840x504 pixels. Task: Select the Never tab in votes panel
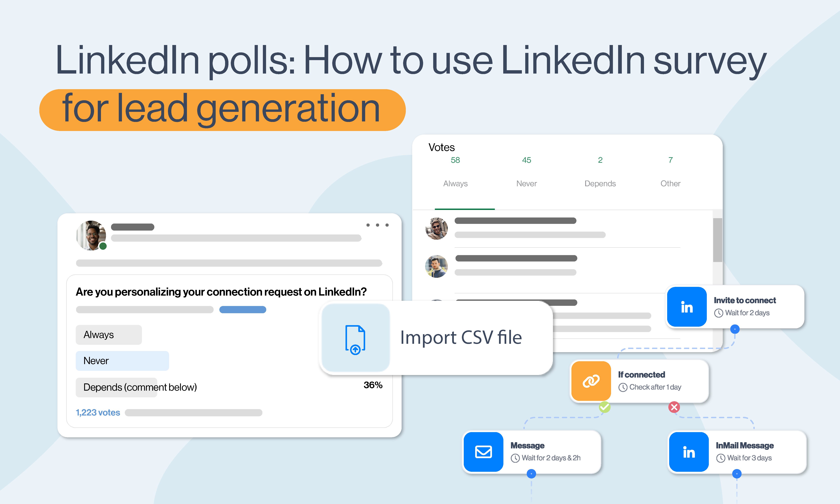click(527, 183)
